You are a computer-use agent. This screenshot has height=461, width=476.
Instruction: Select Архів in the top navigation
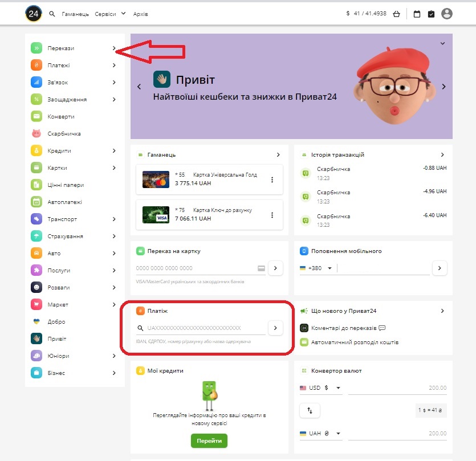click(140, 14)
